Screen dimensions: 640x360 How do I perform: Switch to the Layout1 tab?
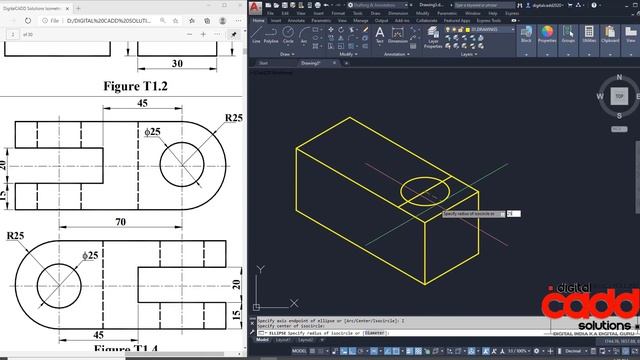(282, 340)
